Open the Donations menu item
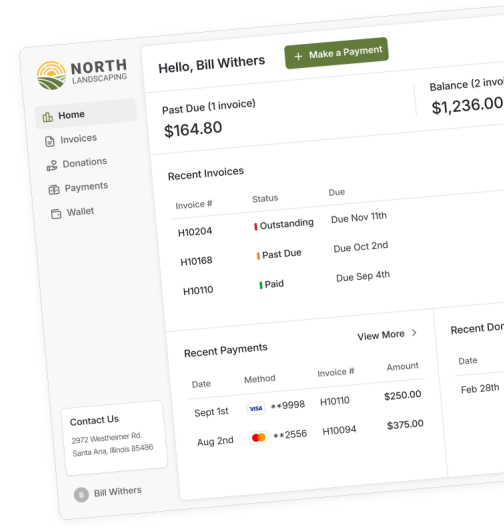504x531 pixels. click(x=77, y=164)
